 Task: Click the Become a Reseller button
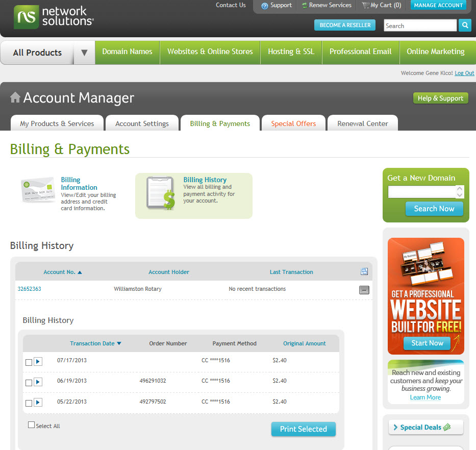click(x=345, y=25)
